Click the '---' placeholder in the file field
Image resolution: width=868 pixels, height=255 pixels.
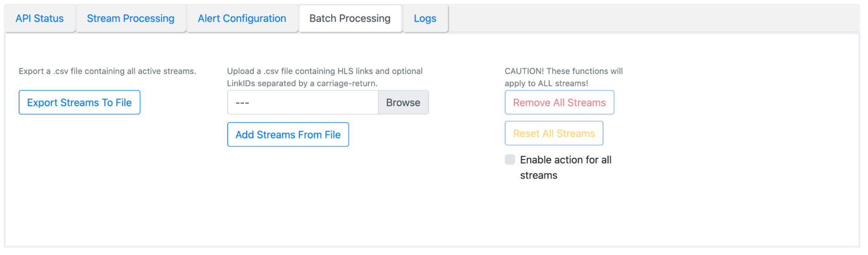242,103
